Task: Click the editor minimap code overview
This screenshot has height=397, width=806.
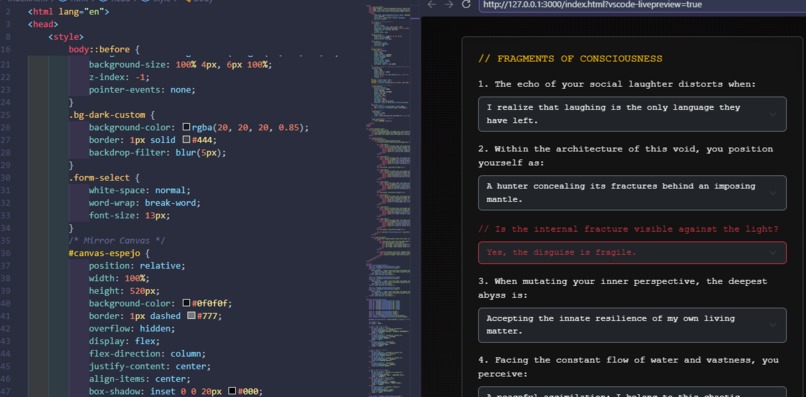Action: (x=389, y=201)
